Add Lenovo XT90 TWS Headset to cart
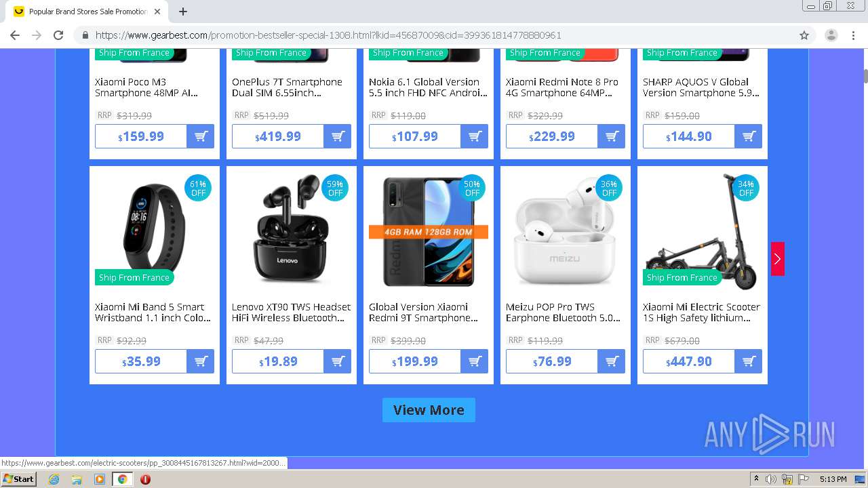 coord(338,361)
